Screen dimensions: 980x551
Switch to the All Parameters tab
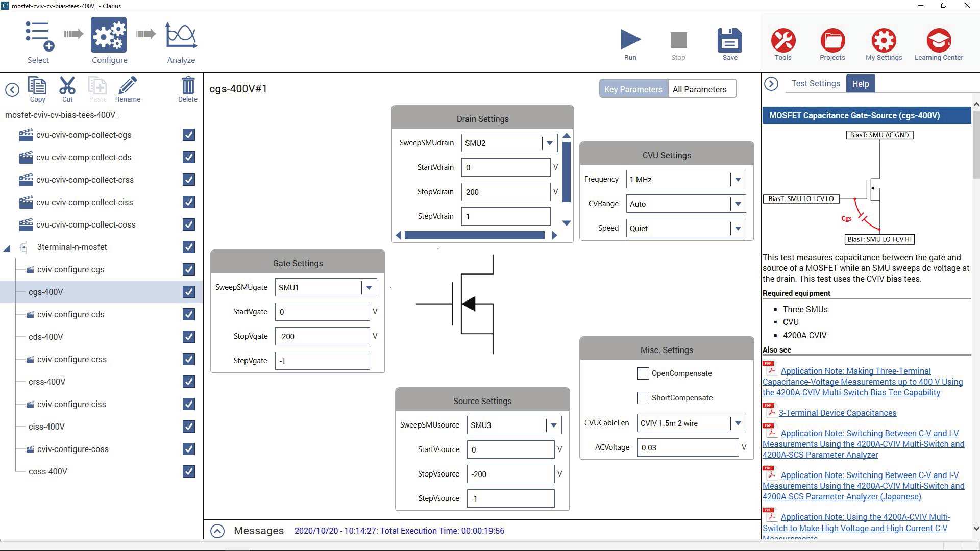699,89
